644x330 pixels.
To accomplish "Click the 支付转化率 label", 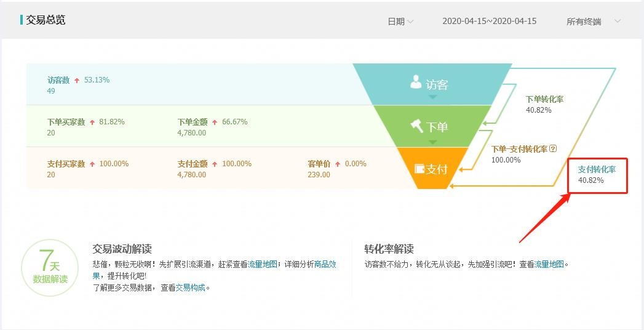I will click(x=597, y=169).
